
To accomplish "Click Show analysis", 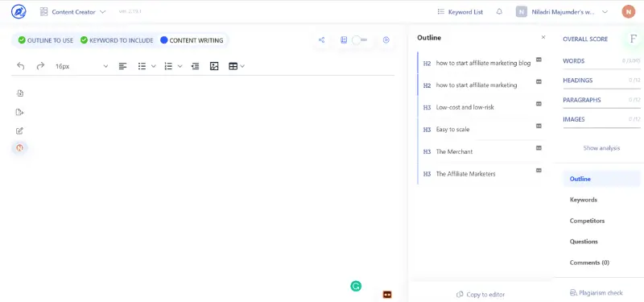I will point(601,148).
